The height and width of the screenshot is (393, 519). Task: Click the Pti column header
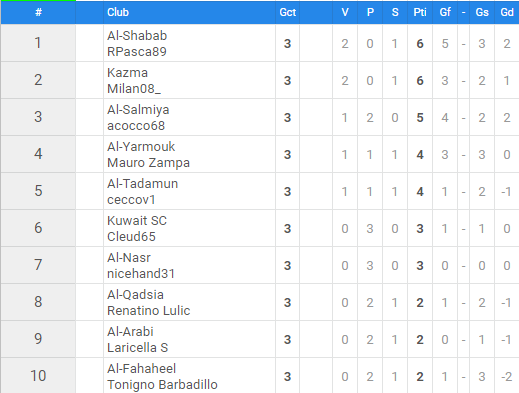pyautogui.click(x=420, y=12)
